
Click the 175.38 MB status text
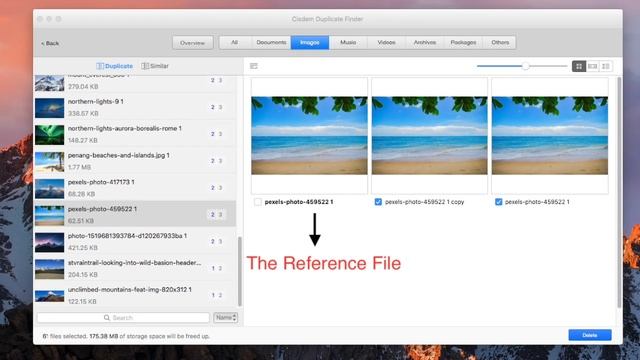coord(104,336)
